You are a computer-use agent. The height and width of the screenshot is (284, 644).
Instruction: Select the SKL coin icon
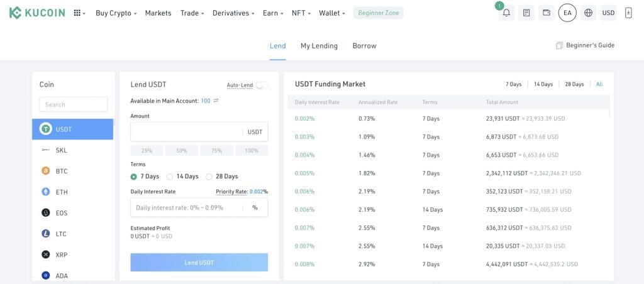[45, 150]
